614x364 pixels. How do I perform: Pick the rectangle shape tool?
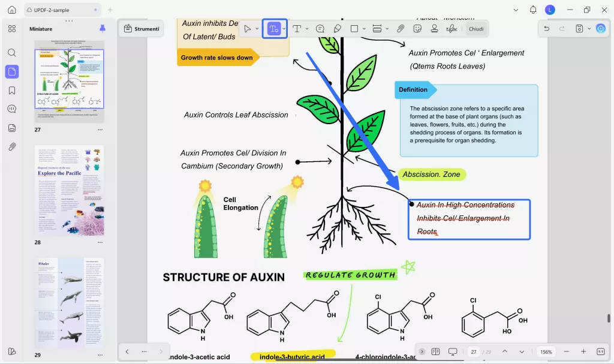(354, 29)
